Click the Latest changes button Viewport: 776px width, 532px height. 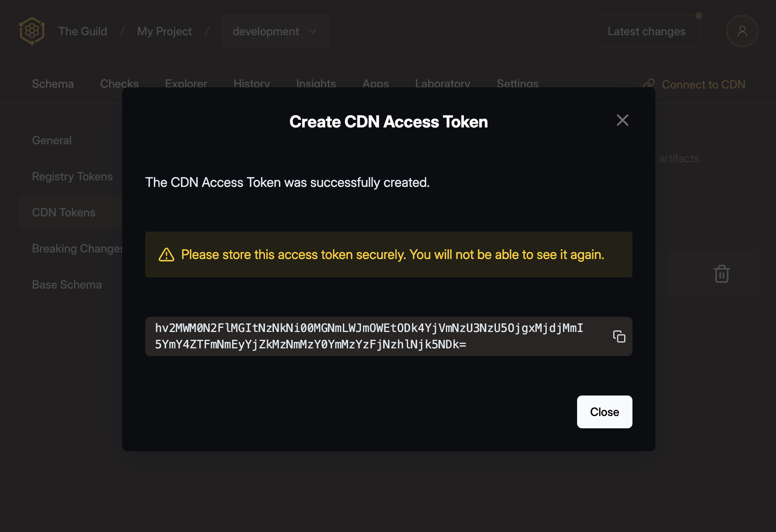point(646,31)
